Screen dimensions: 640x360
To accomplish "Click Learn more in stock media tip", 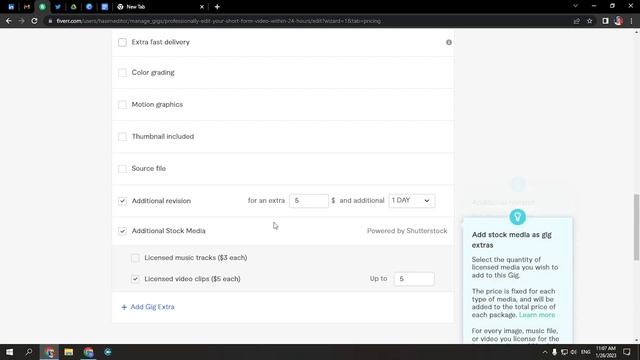I will pyautogui.click(x=537, y=315).
